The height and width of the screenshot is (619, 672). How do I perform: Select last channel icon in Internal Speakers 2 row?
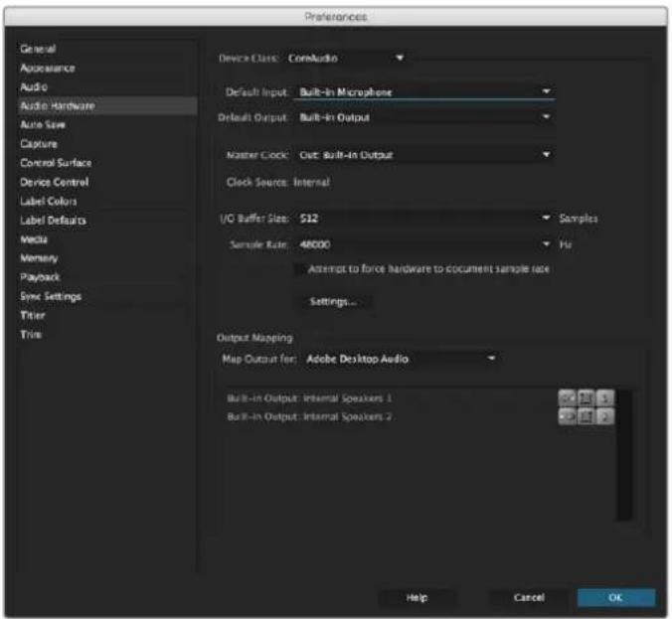(605, 416)
